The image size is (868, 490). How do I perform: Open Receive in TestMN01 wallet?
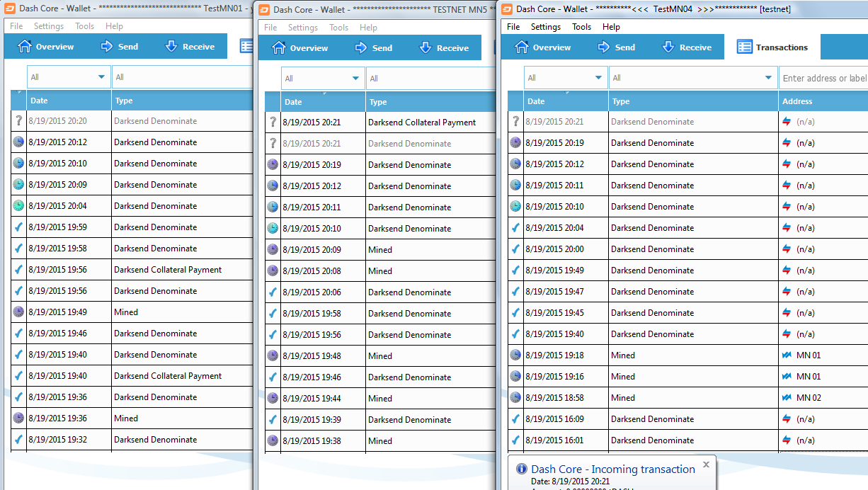(189, 47)
